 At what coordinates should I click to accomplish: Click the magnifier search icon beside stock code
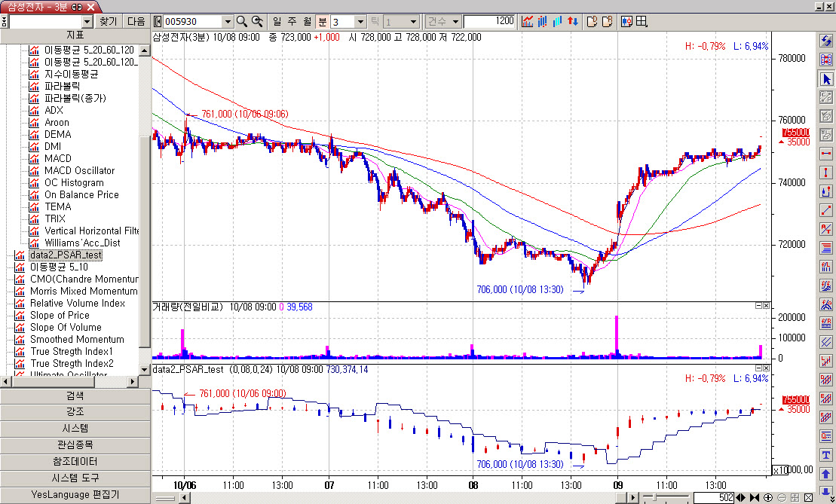[x=242, y=22]
